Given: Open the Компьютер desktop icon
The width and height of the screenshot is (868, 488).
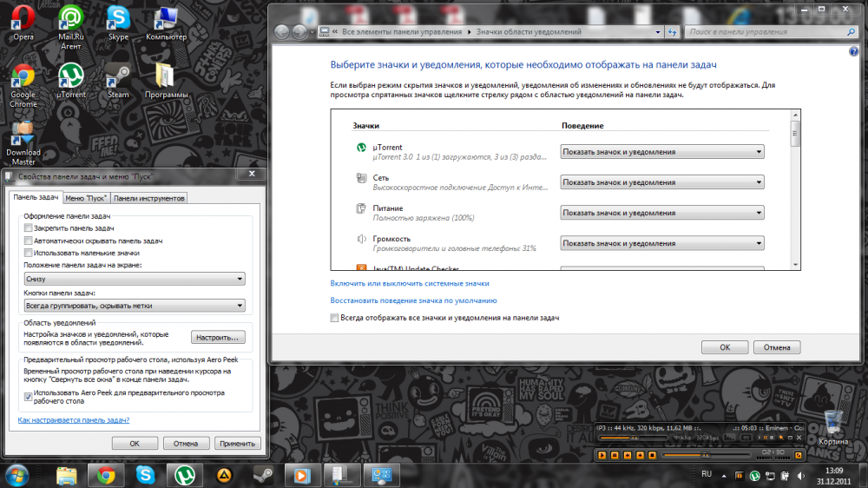Looking at the screenshot, I should click(x=166, y=23).
